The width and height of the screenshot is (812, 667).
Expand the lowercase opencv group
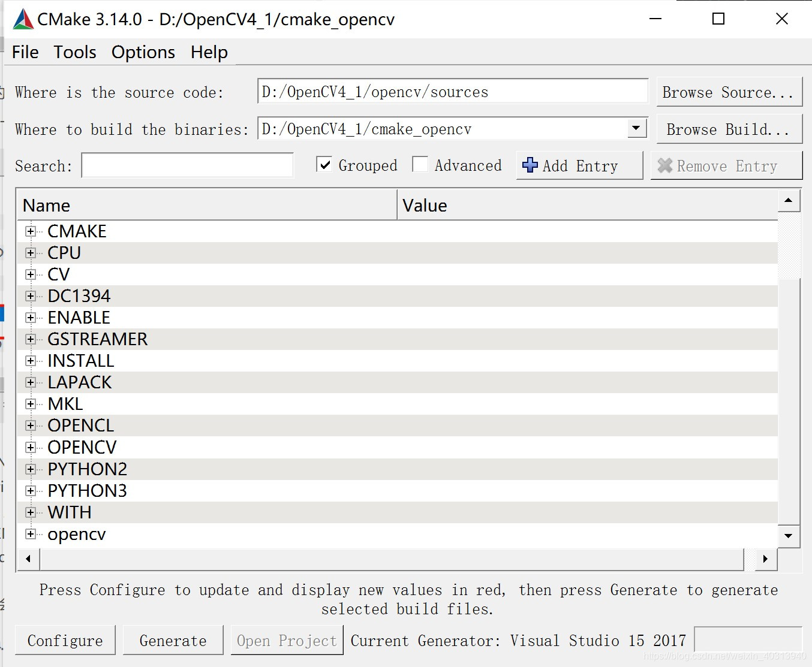(31, 534)
